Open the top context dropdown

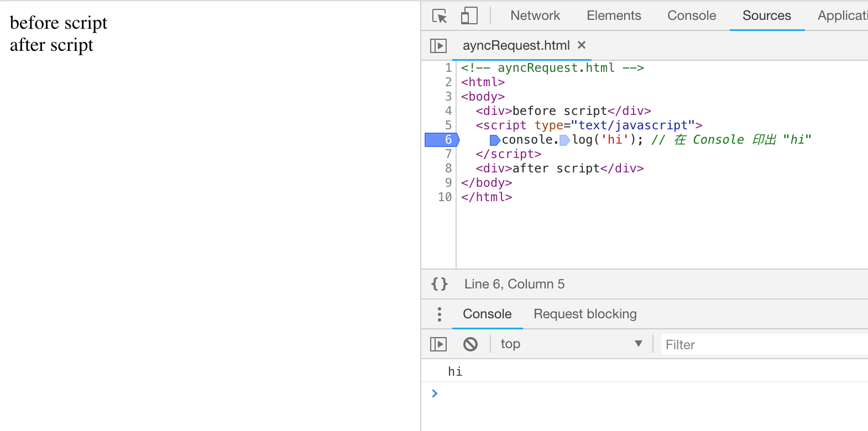tap(572, 344)
